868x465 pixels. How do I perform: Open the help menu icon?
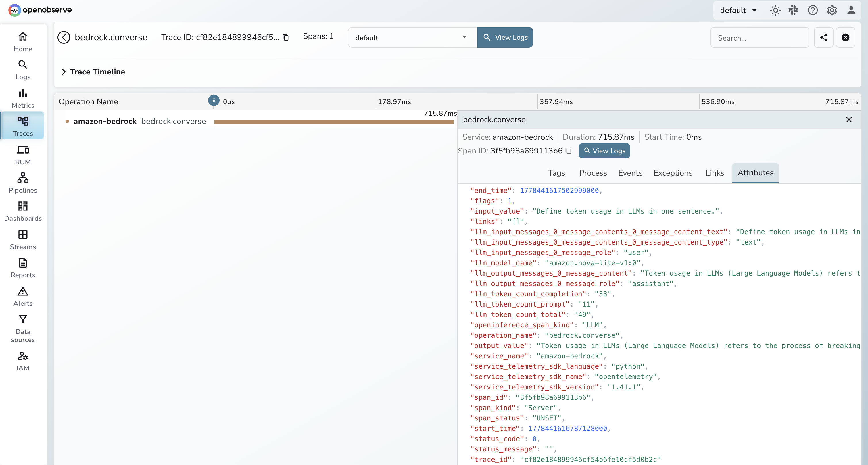click(813, 10)
